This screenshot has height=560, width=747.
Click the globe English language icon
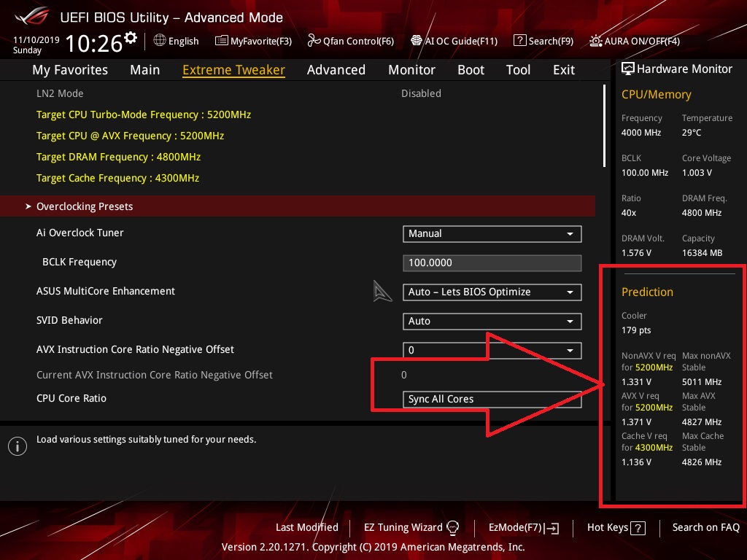160,41
